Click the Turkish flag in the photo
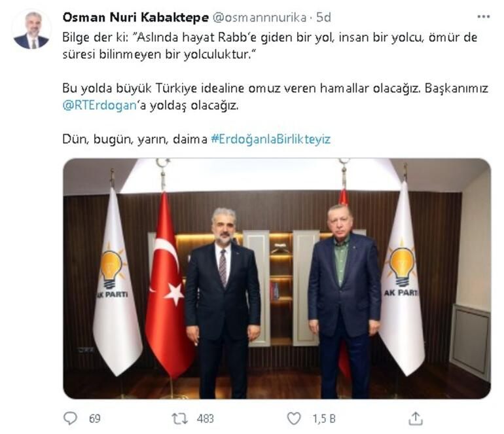The width and height of the screenshot is (504, 434). coord(167,283)
